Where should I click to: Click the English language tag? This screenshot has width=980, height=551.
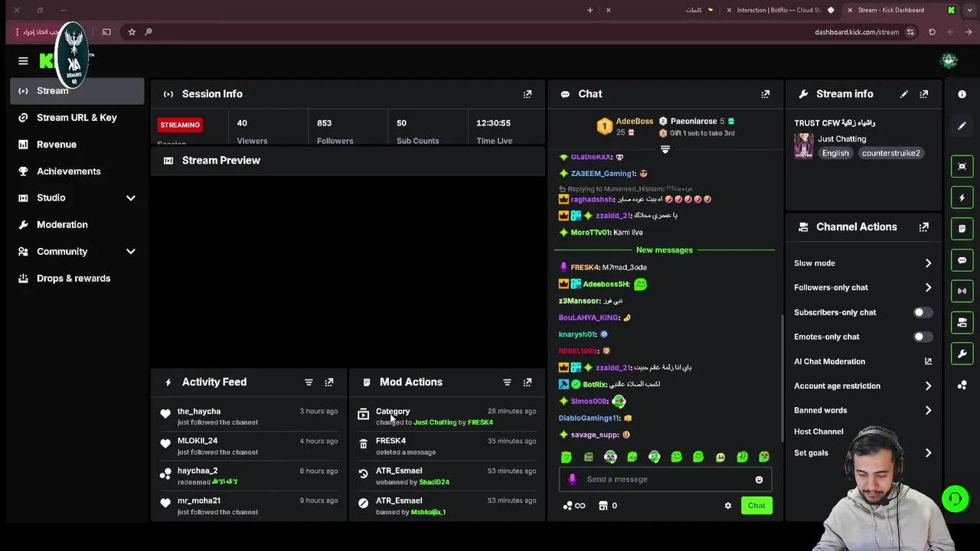coord(835,153)
